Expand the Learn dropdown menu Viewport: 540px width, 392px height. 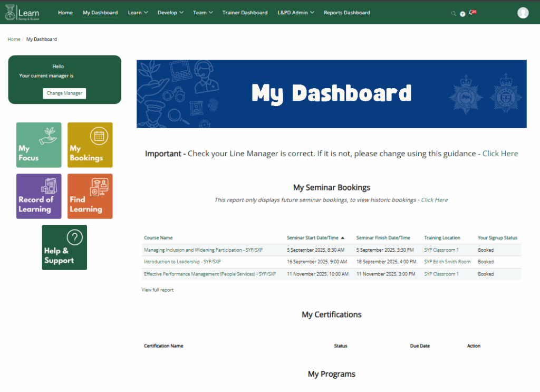click(138, 13)
